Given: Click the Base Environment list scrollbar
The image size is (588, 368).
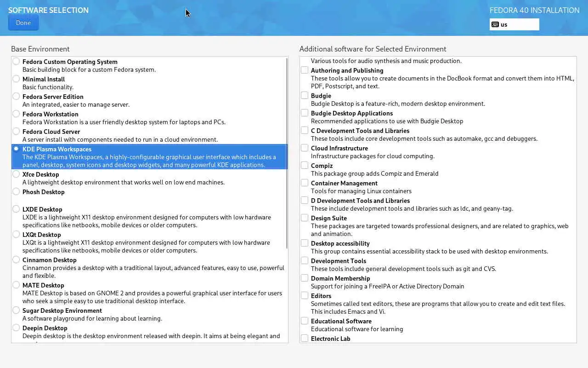Looking at the screenshot, I should [x=287, y=154].
